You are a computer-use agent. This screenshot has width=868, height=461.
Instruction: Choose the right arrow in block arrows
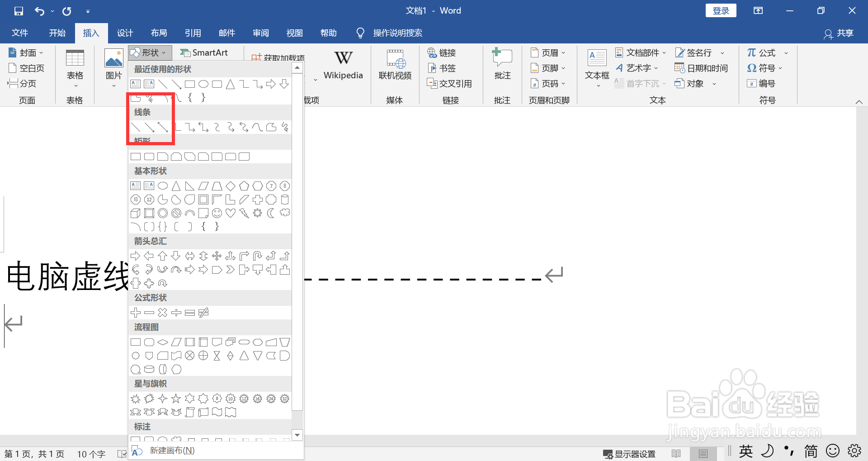tap(136, 256)
